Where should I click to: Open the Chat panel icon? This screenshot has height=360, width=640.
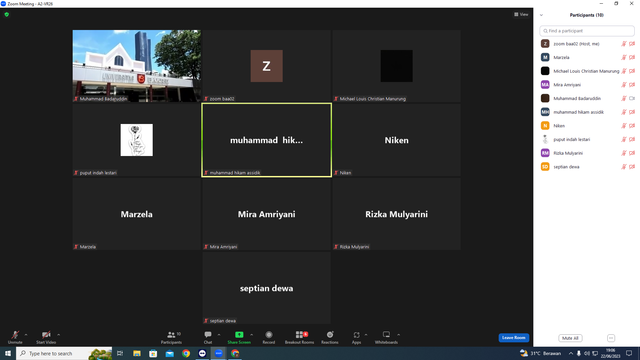tap(208, 335)
